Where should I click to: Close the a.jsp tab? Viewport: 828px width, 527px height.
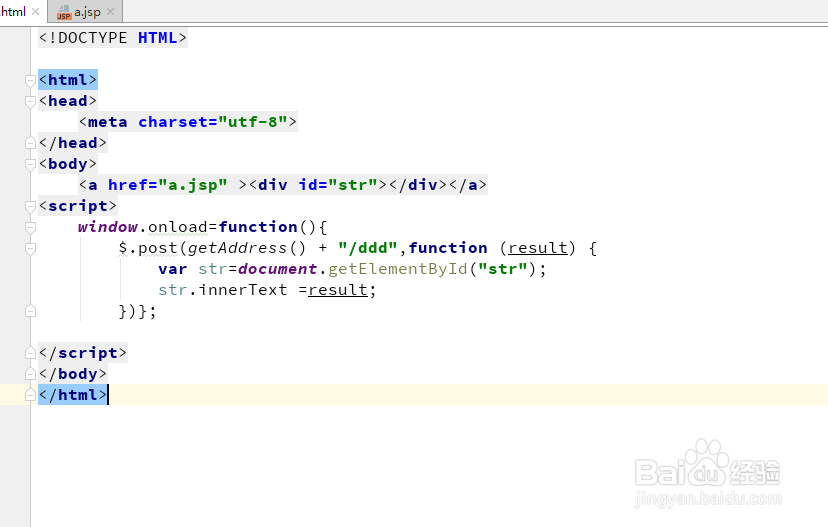[x=110, y=12]
